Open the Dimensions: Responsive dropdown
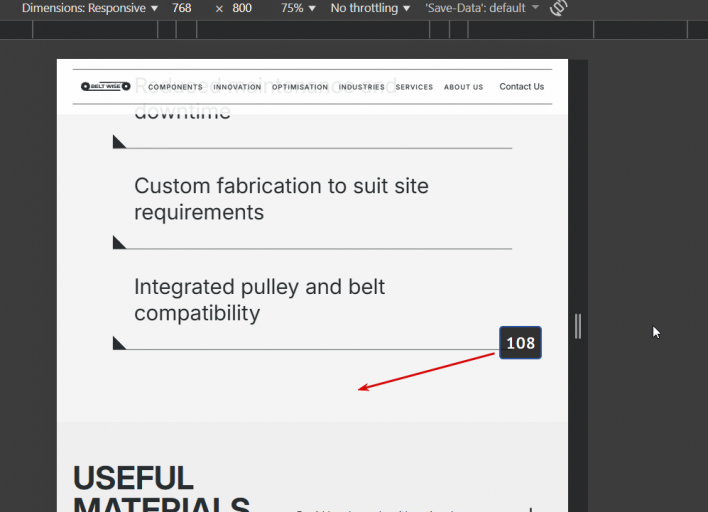708x512 pixels. (90, 8)
